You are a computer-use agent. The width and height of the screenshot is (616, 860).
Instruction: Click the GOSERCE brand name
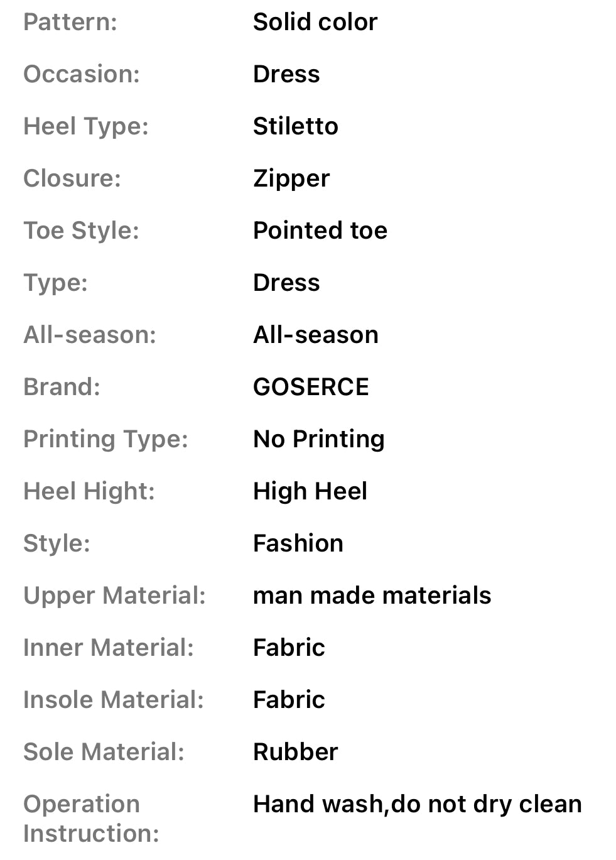(311, 387)
